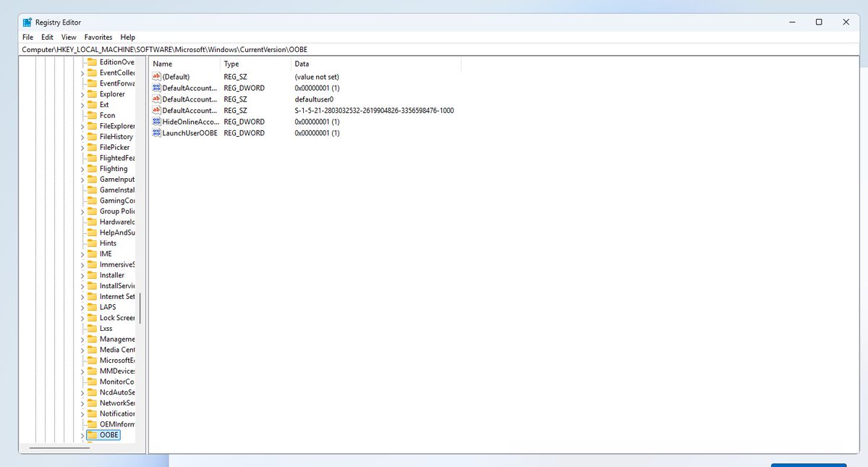Click the REG_DWORD type of the LaunchUserOOBE row
Image resolution: width=868 pixels, height=467 pixels.
(x=244, y=133)
